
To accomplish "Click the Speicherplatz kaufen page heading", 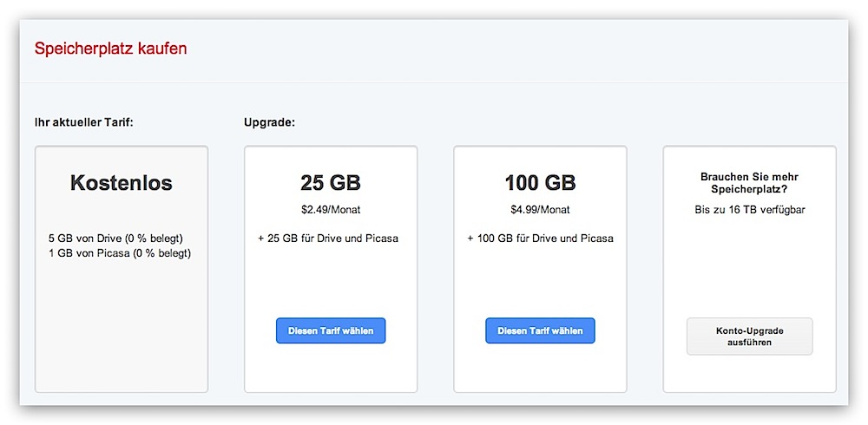I will 110,49.
